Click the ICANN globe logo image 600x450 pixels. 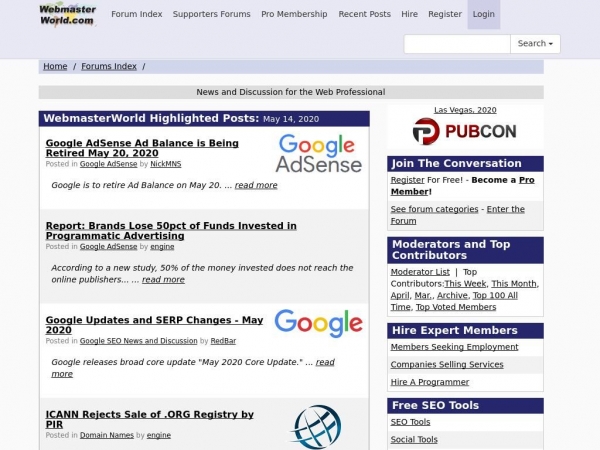(x=317, y=427)
